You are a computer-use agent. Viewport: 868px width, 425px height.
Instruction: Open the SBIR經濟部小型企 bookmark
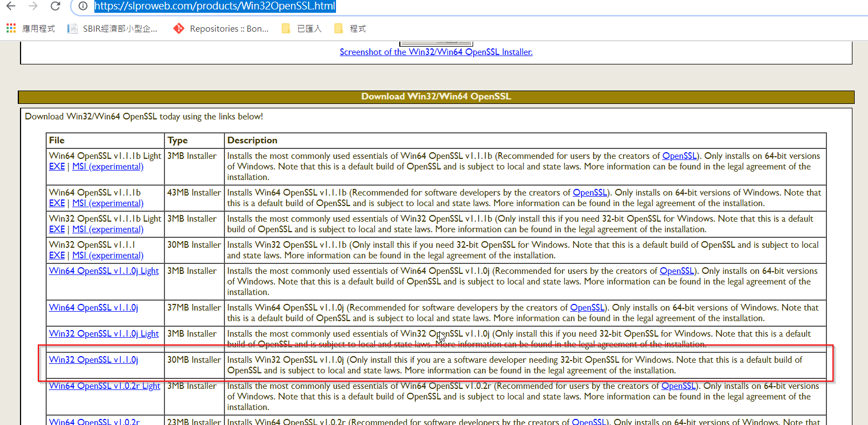click(x=112, y=28)
